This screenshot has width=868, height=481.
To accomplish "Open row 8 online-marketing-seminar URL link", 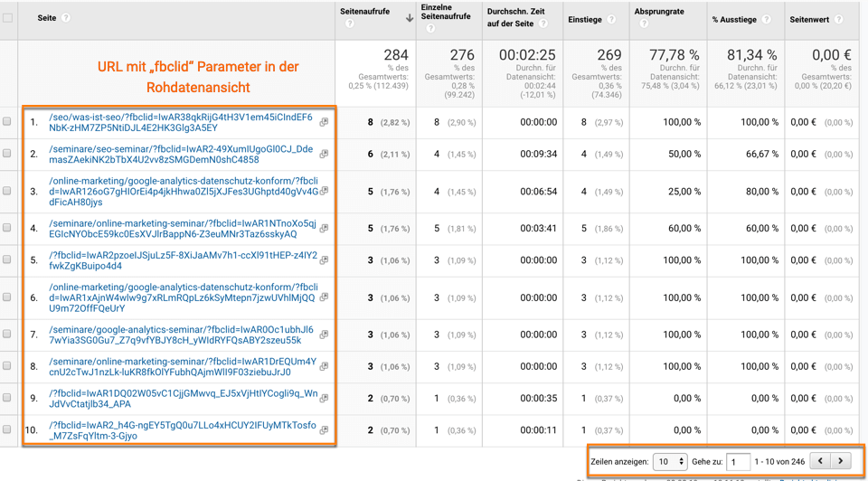I will [x=183, y=367].
